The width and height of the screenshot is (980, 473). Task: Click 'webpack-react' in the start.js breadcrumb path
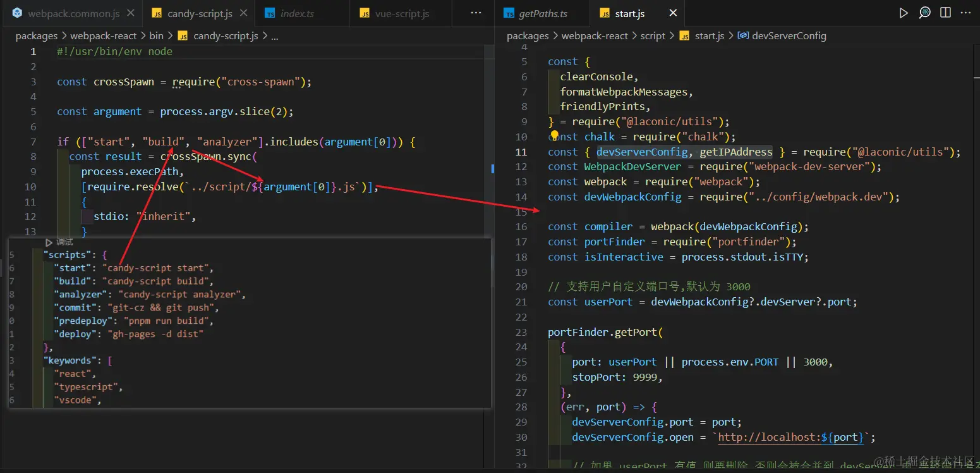(x=595, y=36)
